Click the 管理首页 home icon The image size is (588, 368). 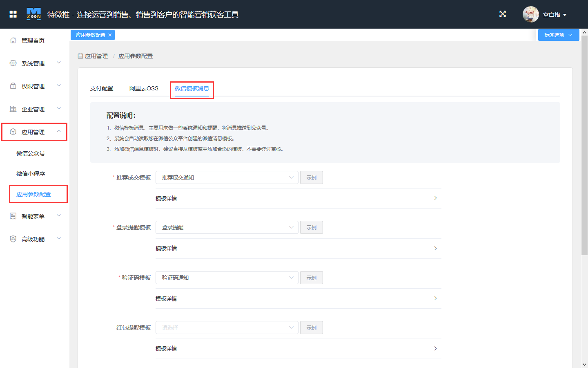(13, 40)
